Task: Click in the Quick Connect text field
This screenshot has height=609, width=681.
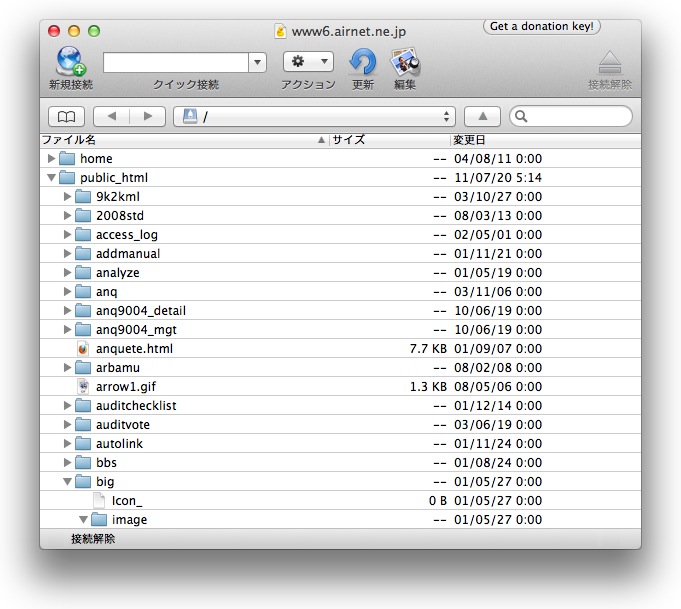Action: pos(176,63)
